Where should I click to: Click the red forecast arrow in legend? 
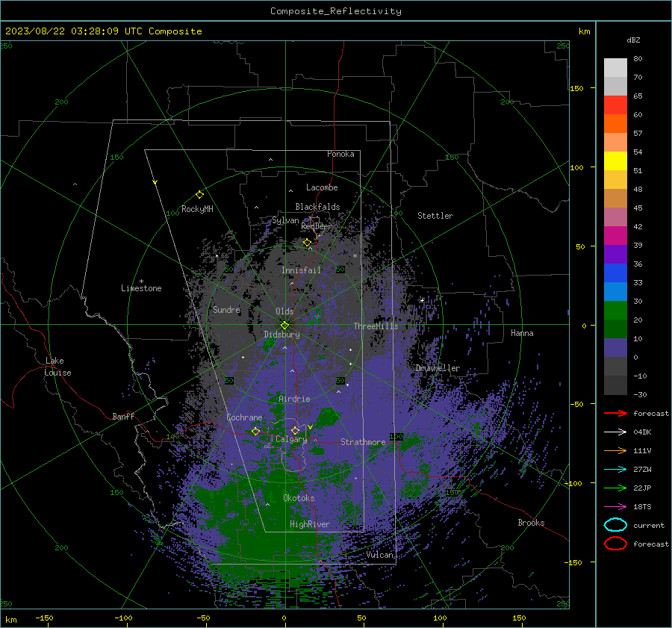[x=615, y=413]
